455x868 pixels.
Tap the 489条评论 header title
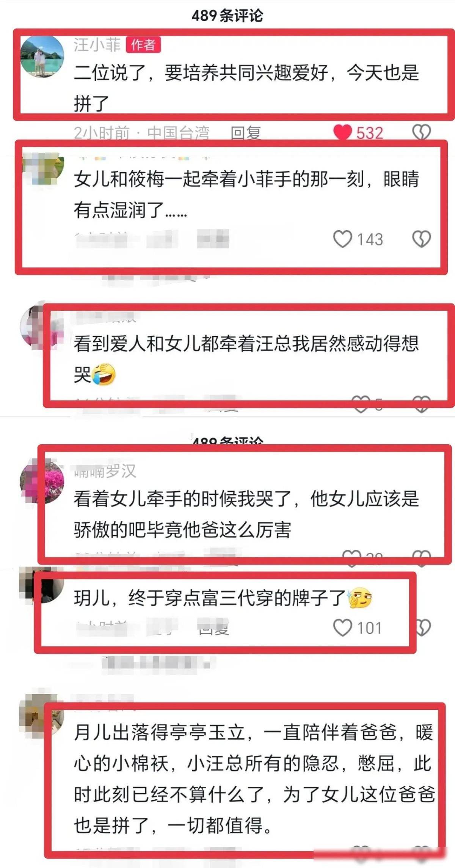tap(227, 16)
